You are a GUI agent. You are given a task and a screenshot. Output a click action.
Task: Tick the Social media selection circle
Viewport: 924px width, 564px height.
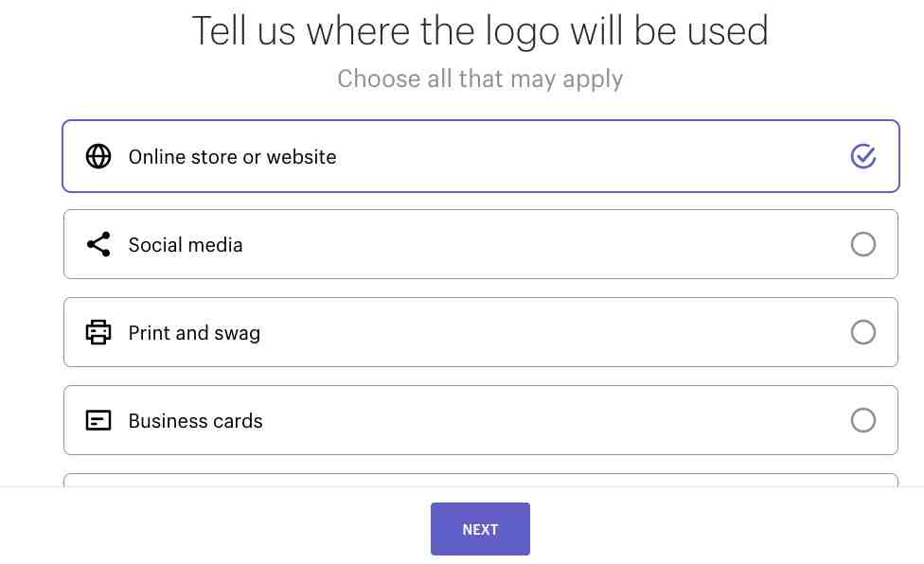point(862,244)
